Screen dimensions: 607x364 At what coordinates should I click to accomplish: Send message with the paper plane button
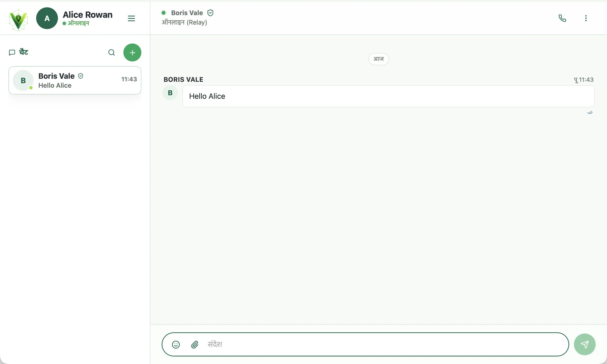[585, 344]
